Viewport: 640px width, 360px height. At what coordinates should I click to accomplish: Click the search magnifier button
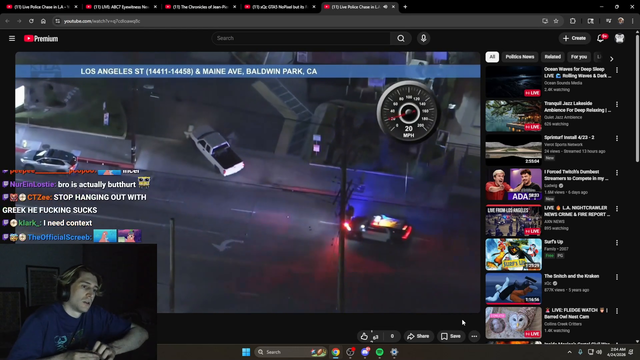(401, 38)
